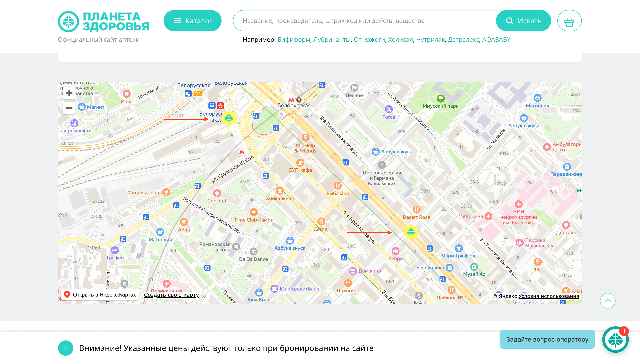The image size is (640, 364).
Task: Zoom out the map with minus button
Action: coord(69,108)
